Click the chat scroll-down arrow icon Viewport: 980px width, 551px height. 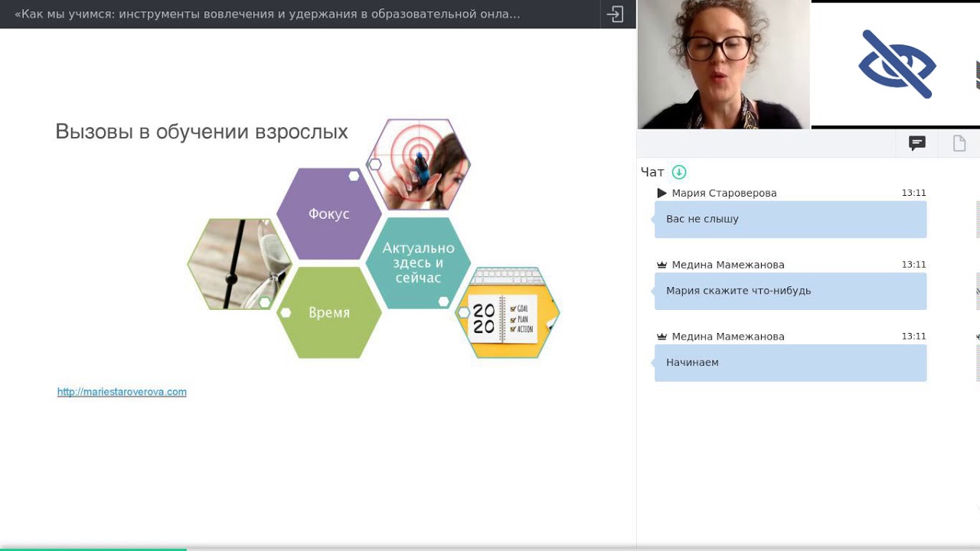pos(679,172)
